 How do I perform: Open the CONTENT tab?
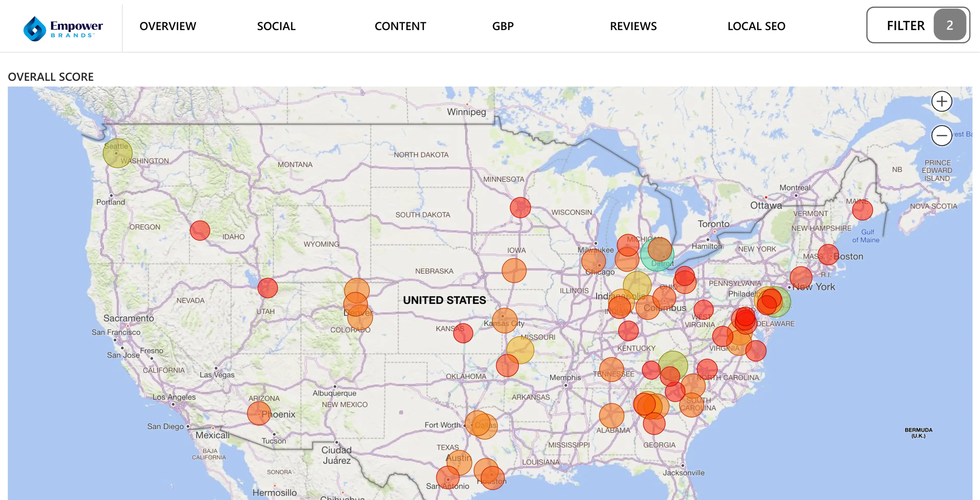(x=400, y=26)
